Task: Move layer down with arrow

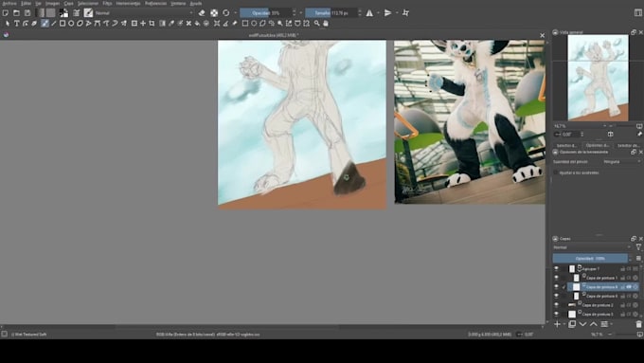Action: click(x=582, y=324)
